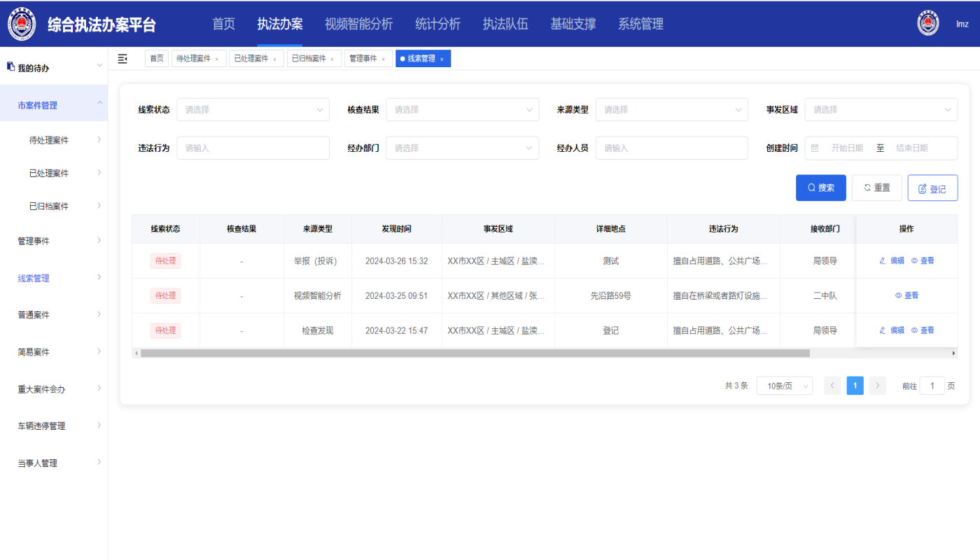Open the 经办部门 dropdown
Viewport: 980px width, 560px height.
(x=463, y=148)
